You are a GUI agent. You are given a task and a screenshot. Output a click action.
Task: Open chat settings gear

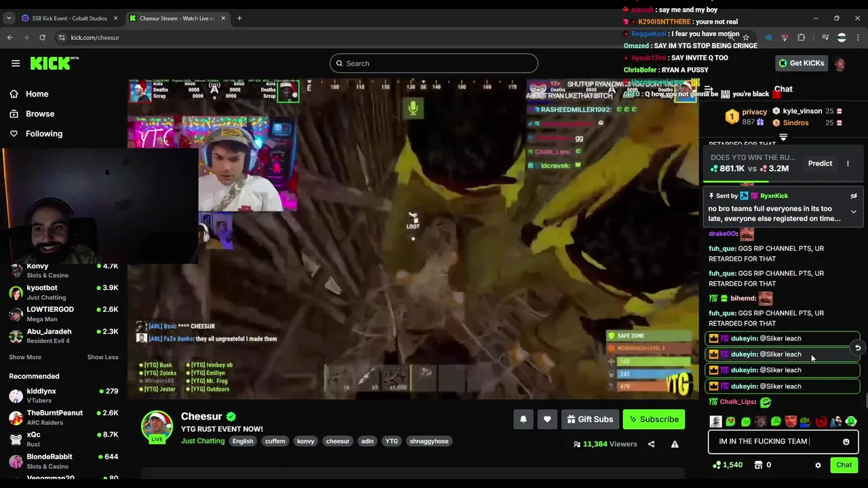coord(818,465)
